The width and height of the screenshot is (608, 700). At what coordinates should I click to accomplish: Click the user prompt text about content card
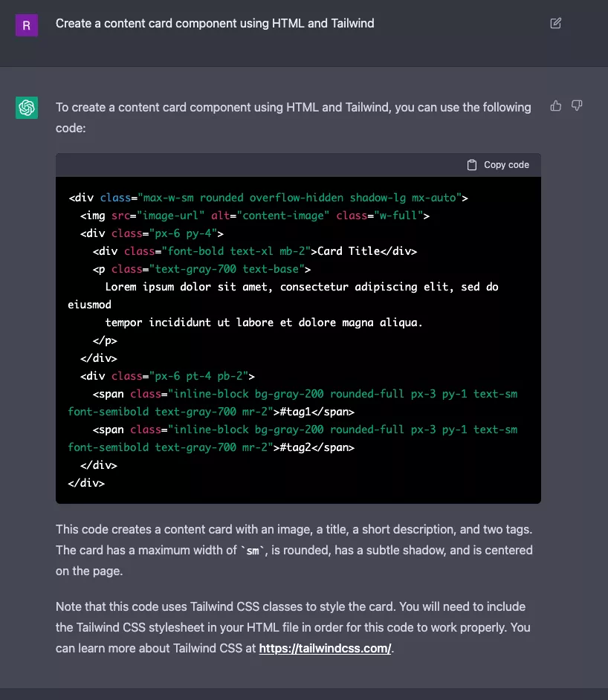215,24
